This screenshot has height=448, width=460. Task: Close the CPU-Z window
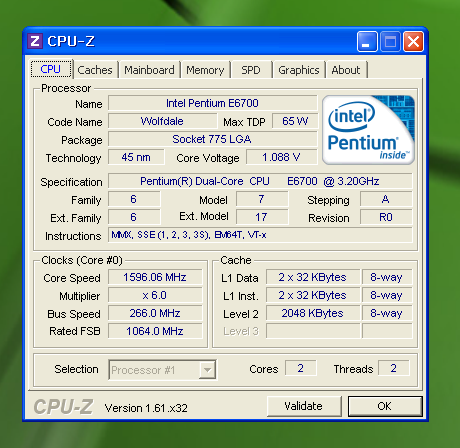(414, 42)
